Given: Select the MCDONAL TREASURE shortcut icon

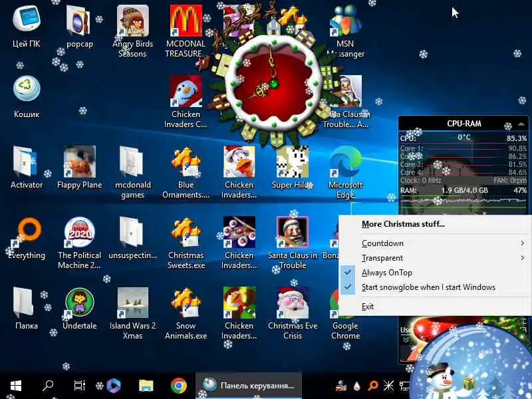Looking at the screenshot, I should [186, 21].
